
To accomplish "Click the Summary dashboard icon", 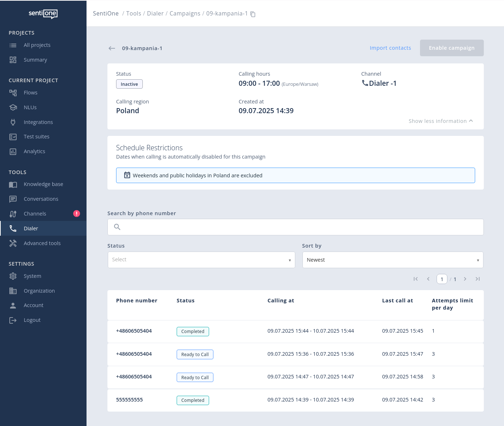I will click(13, 60).
